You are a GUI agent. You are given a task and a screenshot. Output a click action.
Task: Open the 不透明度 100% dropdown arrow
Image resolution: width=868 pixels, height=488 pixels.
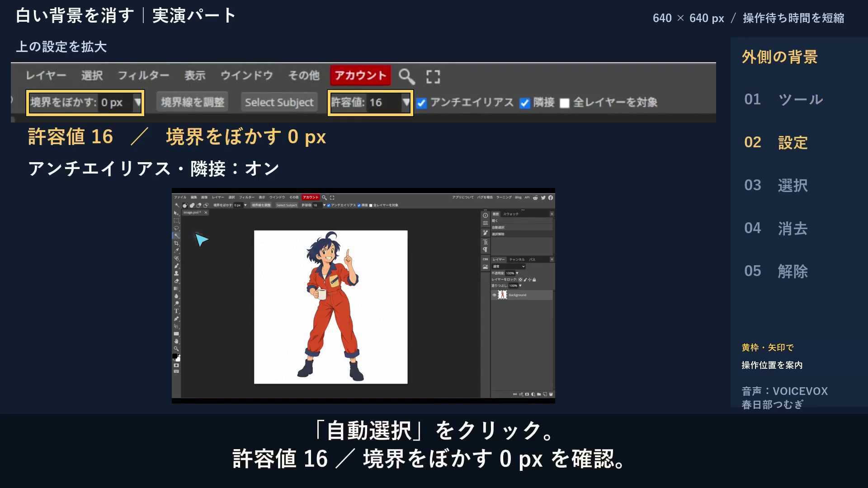517,273
